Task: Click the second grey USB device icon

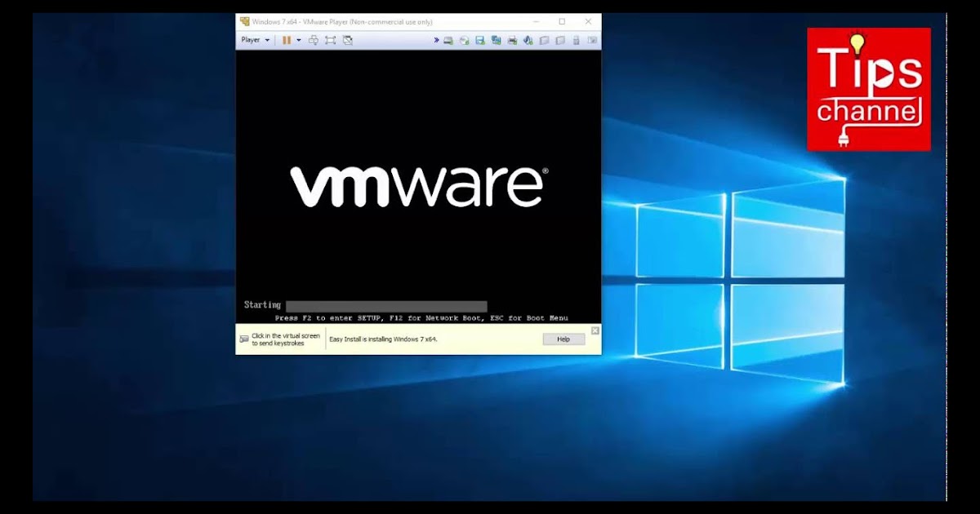Action: tap(560, 40)
